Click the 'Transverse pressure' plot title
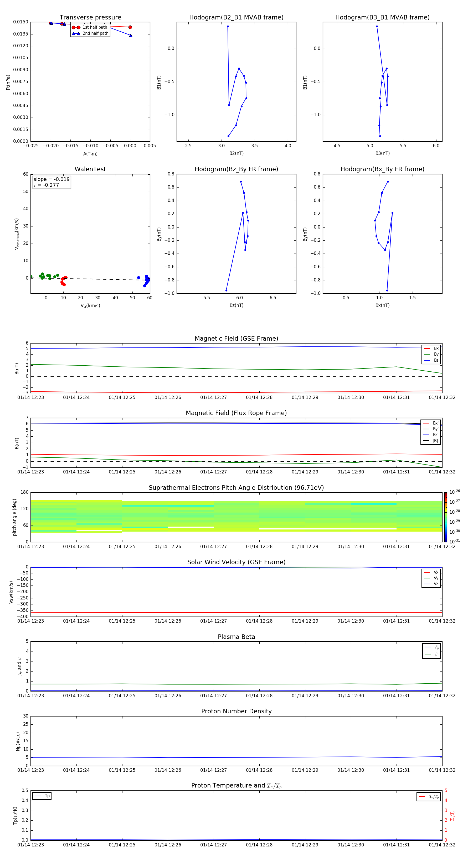 coord(90,18)
